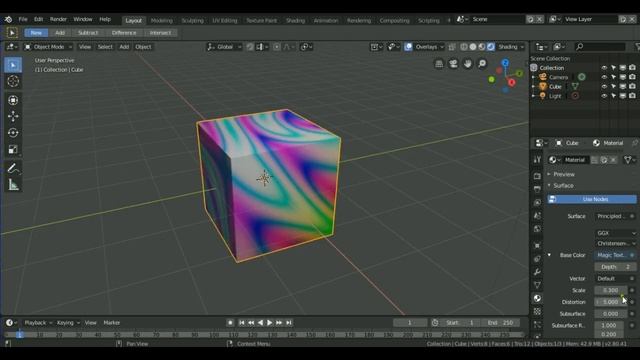Click the toggle perspective/orthographic view icon
The width and height of the screenshot is (640, 360).
pos(439,64)
